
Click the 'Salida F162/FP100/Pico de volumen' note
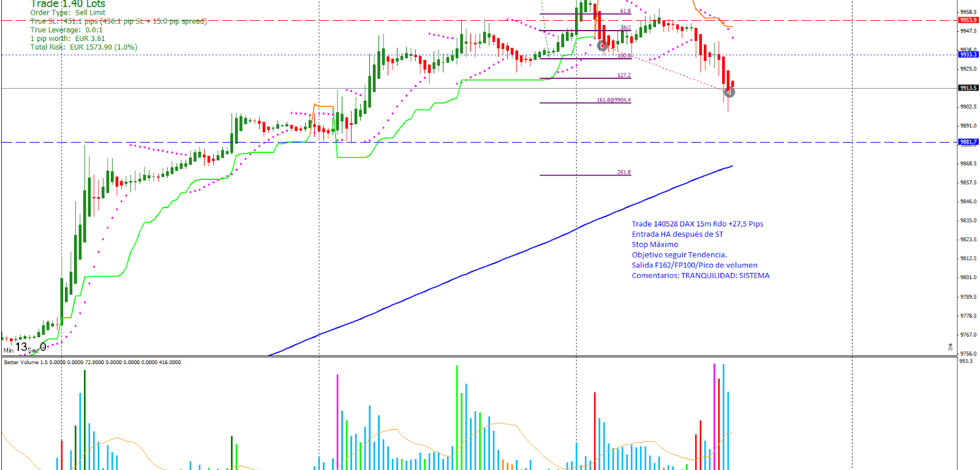694,265
